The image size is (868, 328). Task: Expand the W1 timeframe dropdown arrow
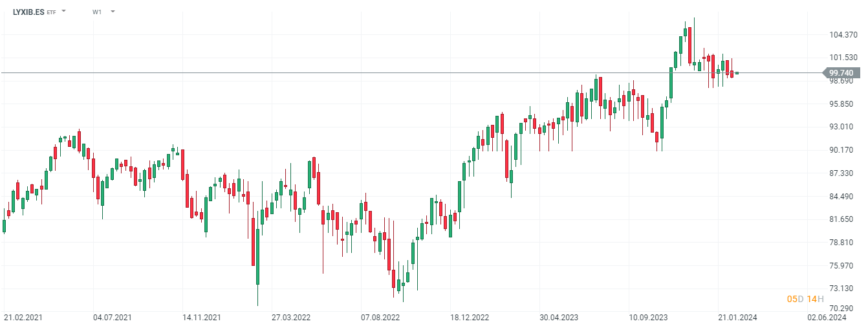(113, 12)
